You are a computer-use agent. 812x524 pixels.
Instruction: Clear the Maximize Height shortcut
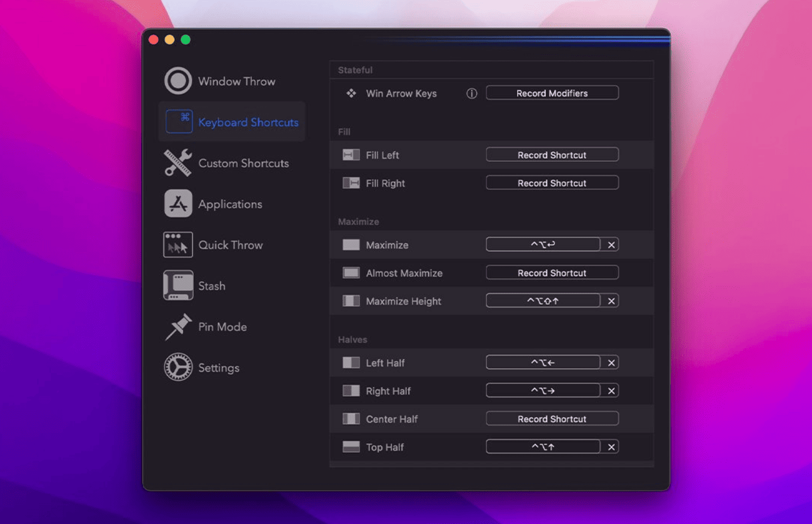[x=611, y=301]
